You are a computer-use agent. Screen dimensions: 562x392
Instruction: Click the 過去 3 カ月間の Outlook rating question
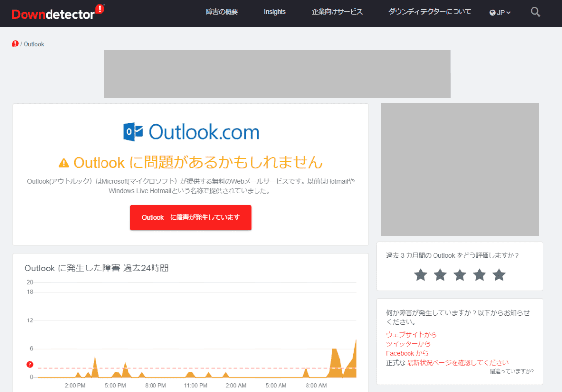452,255
